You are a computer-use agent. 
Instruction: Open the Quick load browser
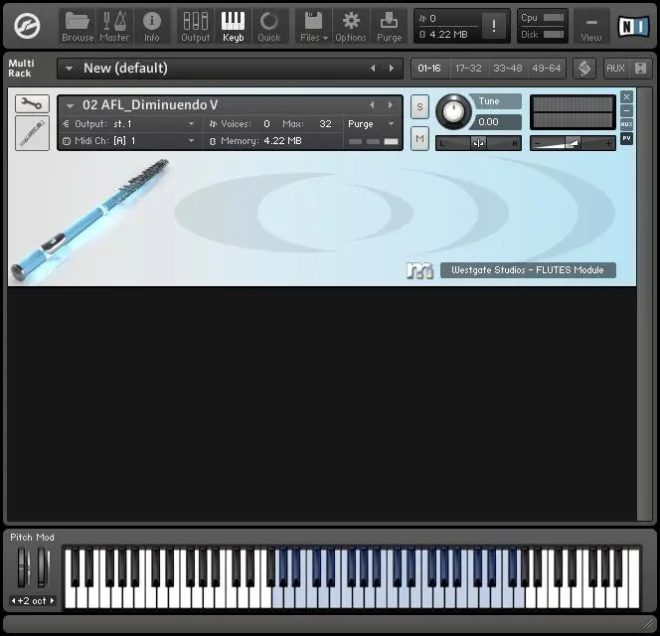269,27
